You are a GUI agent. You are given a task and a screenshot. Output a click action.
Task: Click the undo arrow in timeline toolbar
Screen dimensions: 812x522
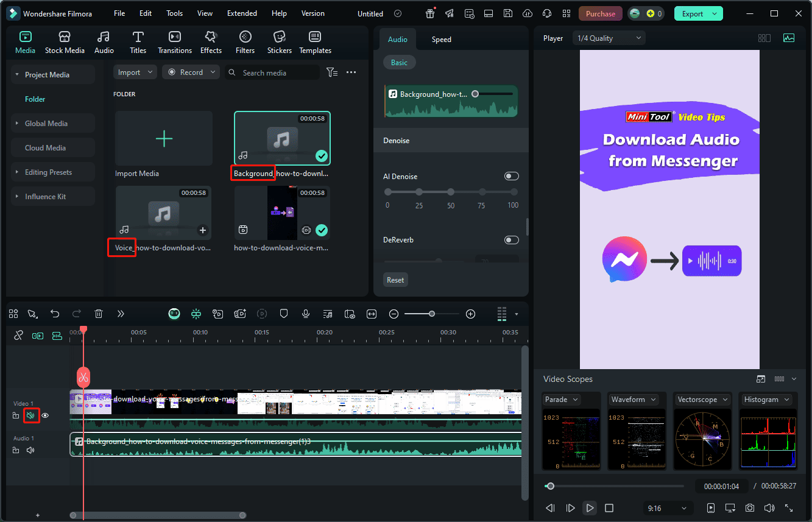[55, 314]
